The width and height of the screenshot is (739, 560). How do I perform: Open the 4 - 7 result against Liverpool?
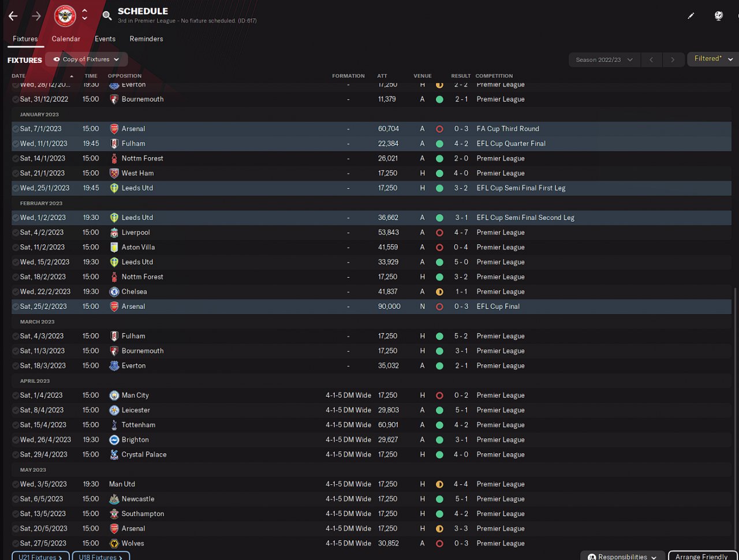click(461, 233)
